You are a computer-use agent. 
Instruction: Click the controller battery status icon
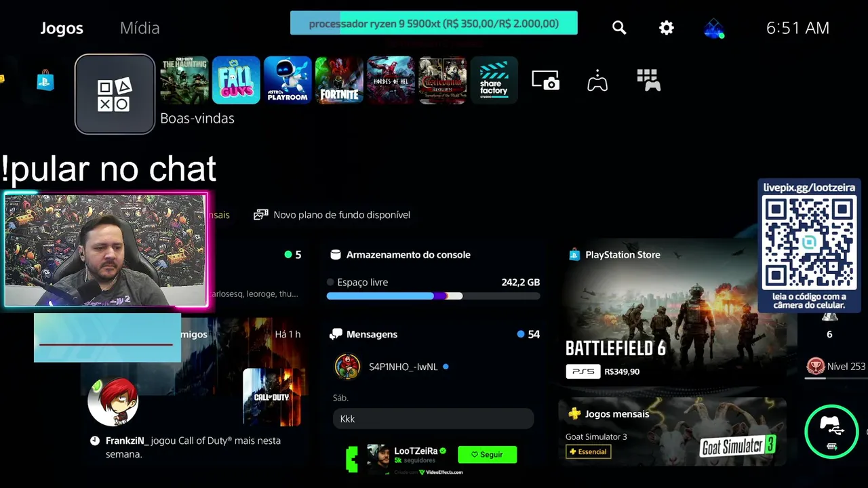tap(832, 432)
